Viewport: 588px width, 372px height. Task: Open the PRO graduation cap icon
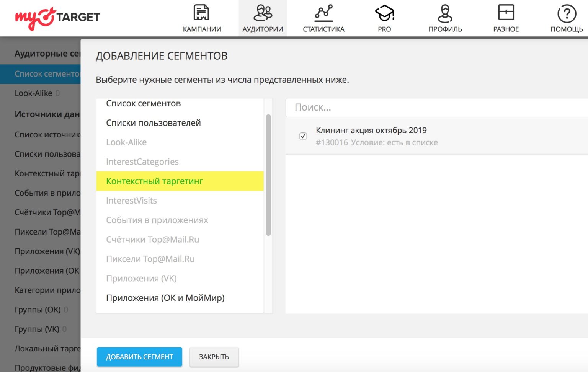point(384,13)
